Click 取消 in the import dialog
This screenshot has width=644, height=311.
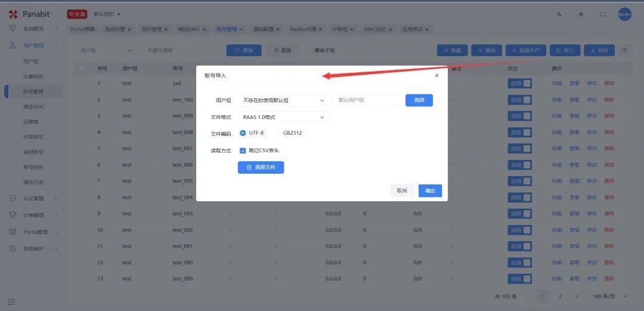(x=402, y=190)
